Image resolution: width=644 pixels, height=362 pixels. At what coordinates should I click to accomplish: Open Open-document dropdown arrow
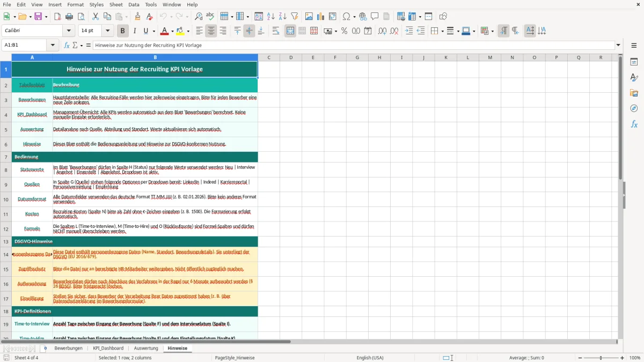pos(30,17)
